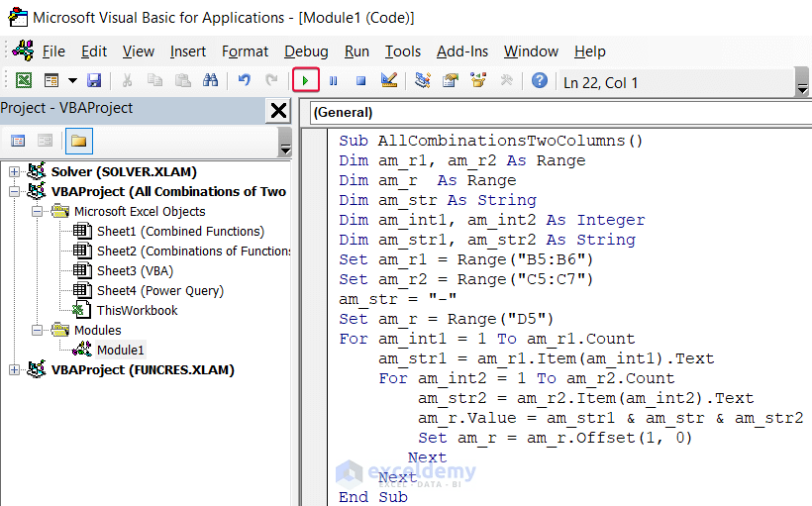
Task: Click the View Code icon in Project pane
Action: click(x=18, y=141)
